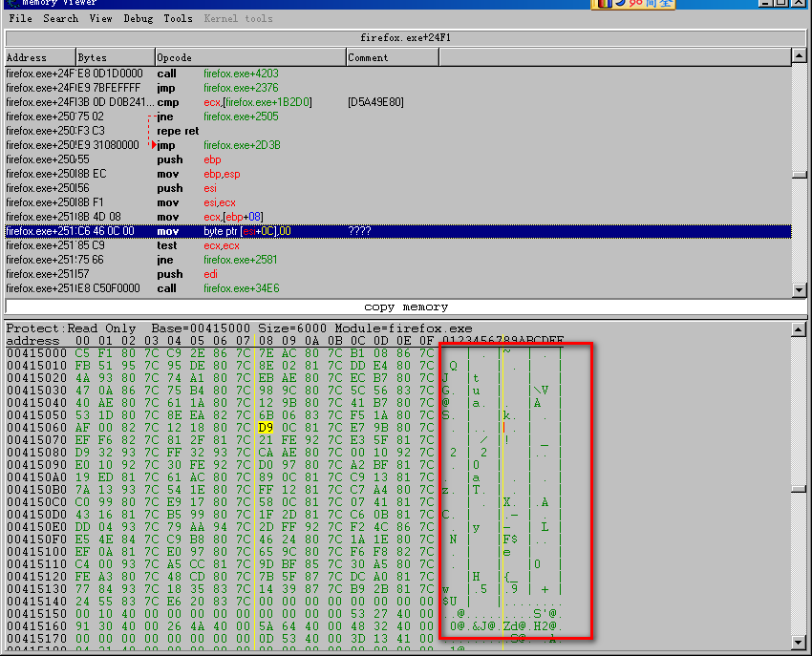Image resolution: width=812 pixels, height=656 pixels.
Task: Open the View menu
Action: (x=100, y=18)
